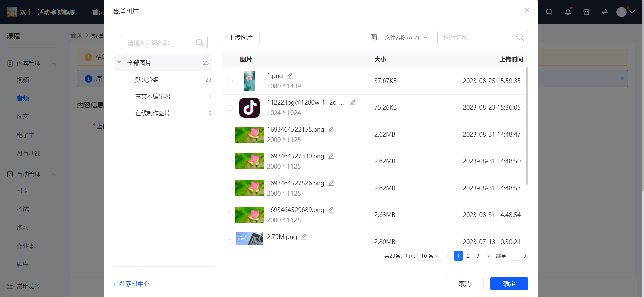The image size is (644, 297).
Task: Click the switch arrows icon in header
Action: tap(605, 12)
